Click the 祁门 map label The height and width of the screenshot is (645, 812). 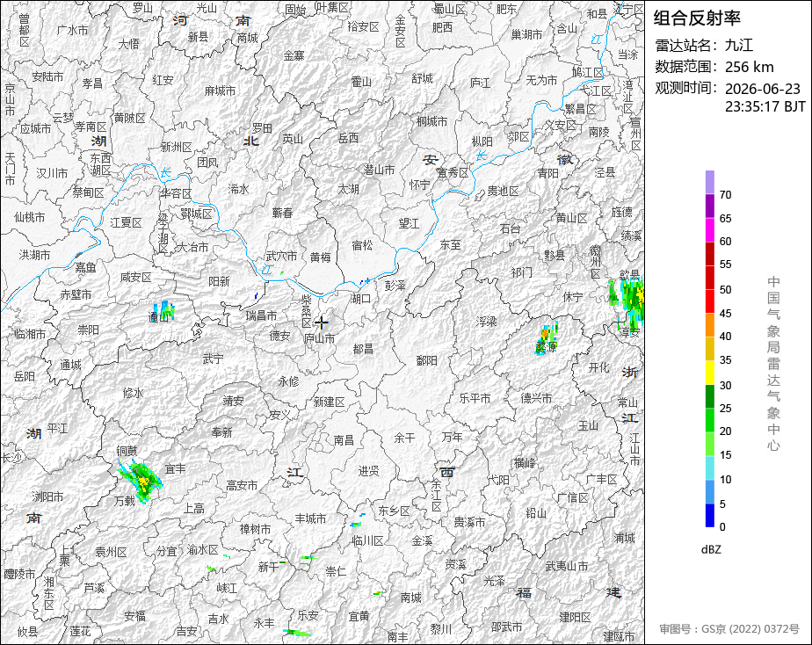pyautogui.click(x=521, y=272)
